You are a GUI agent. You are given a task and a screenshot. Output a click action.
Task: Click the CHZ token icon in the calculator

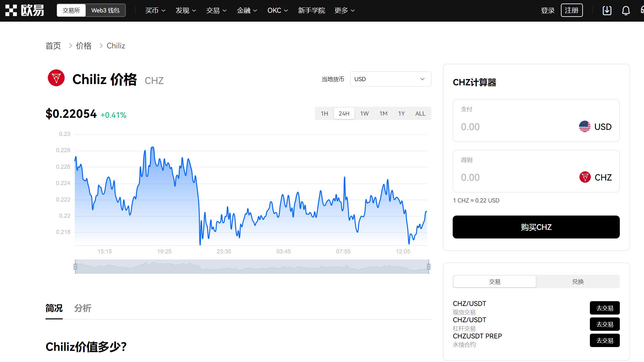(584, 177)
